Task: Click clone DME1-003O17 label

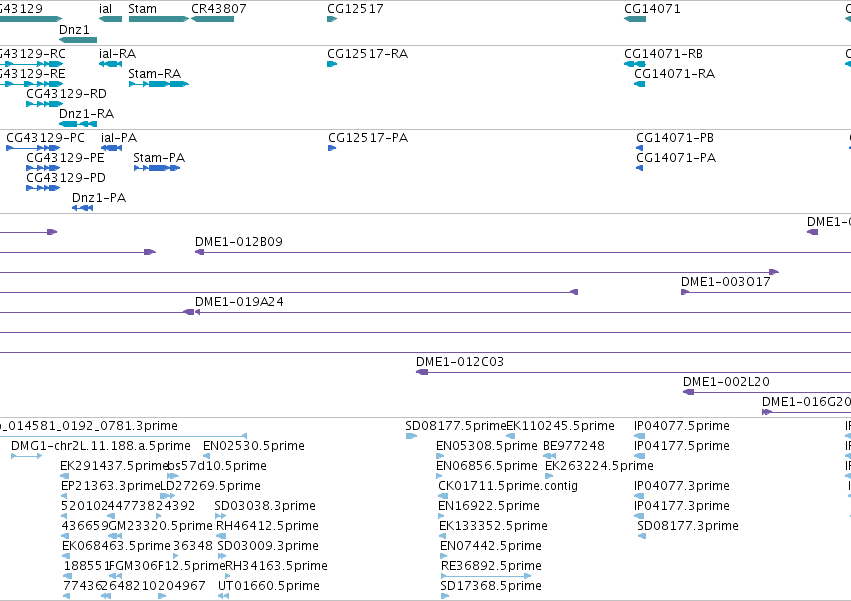Action: coord(726,282)
